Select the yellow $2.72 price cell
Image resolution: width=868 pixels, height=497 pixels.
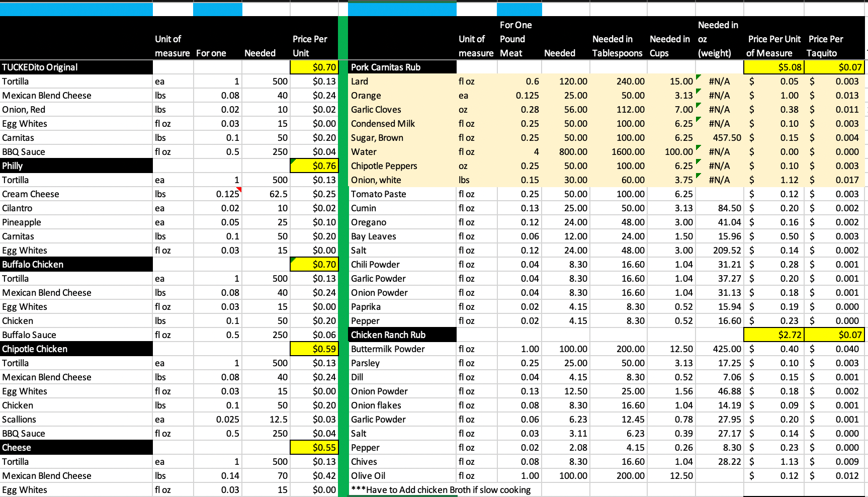(x=773, y=335)
